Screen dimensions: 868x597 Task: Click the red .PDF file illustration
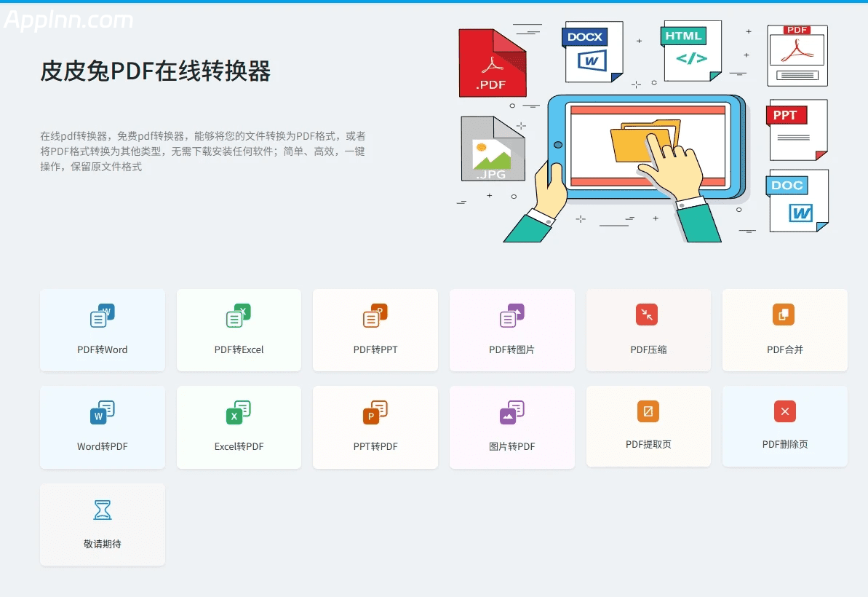point(493,63)
